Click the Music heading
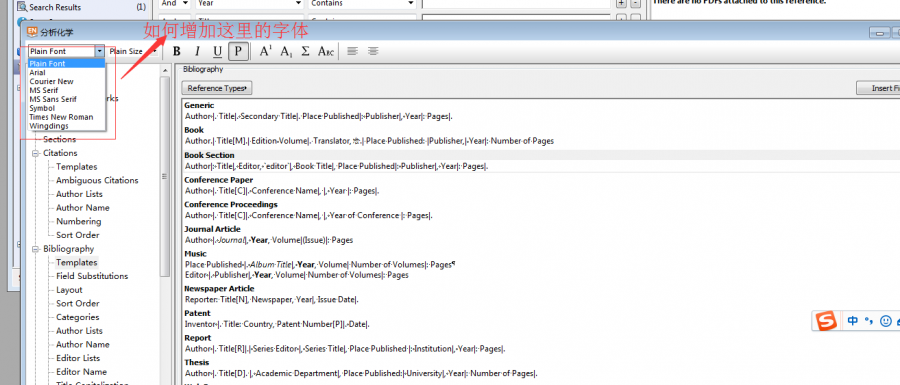The width and height of the screenshot is (900, 385). (x=195, y=254)
